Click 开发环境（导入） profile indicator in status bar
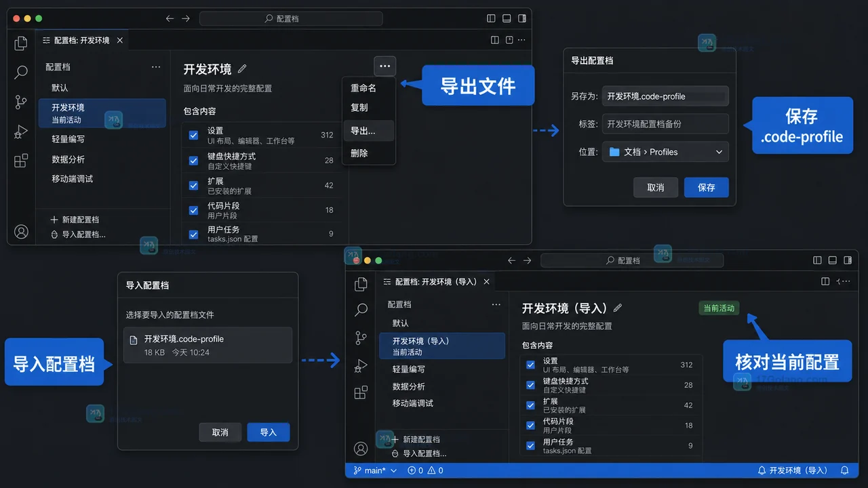This screenshot has height=488, width=868. point(793,470)
